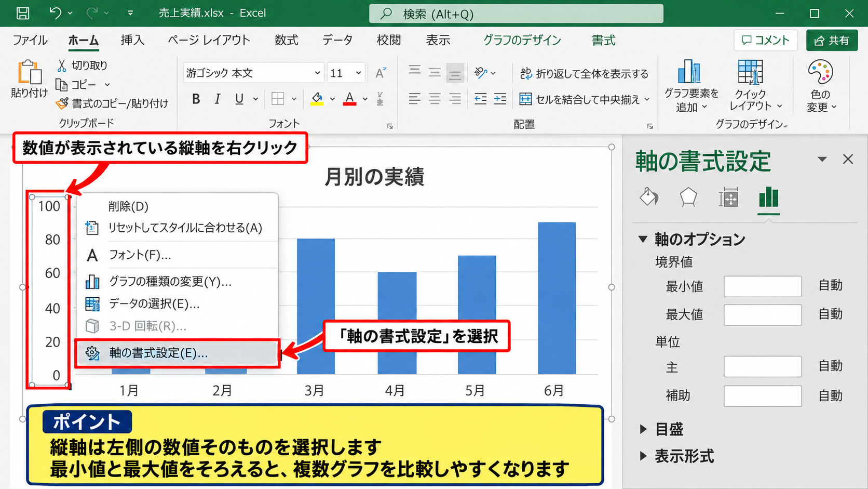Expand the 目盛 section

click(643, 429)
